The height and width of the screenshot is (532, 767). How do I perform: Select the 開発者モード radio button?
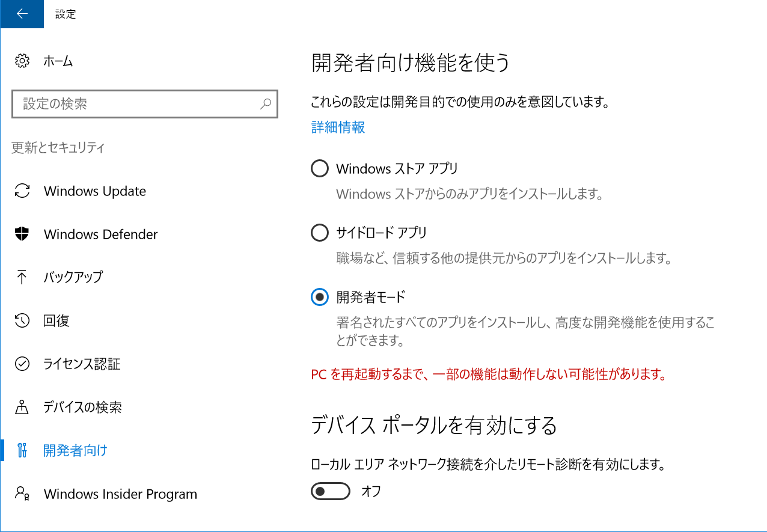[x=320, y=296]
